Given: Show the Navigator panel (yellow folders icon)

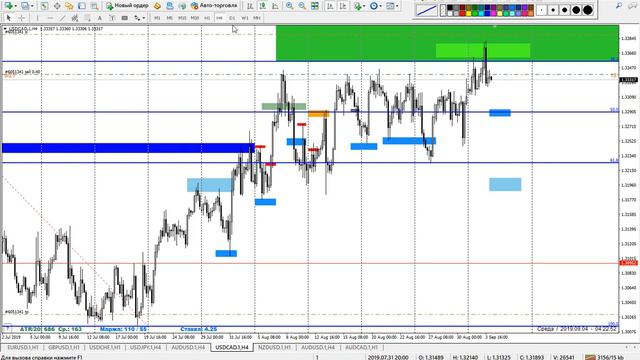Looking at the screenshot, I should pos(69,6).
